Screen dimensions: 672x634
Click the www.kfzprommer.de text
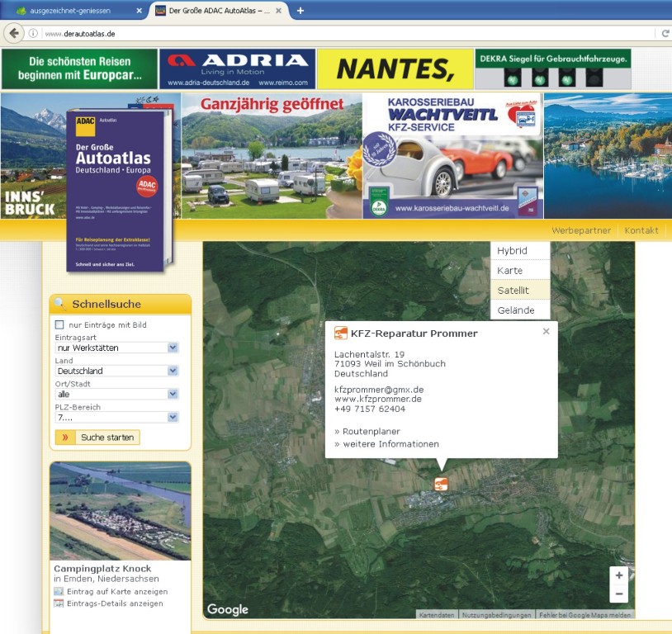(x=378, y=399)
